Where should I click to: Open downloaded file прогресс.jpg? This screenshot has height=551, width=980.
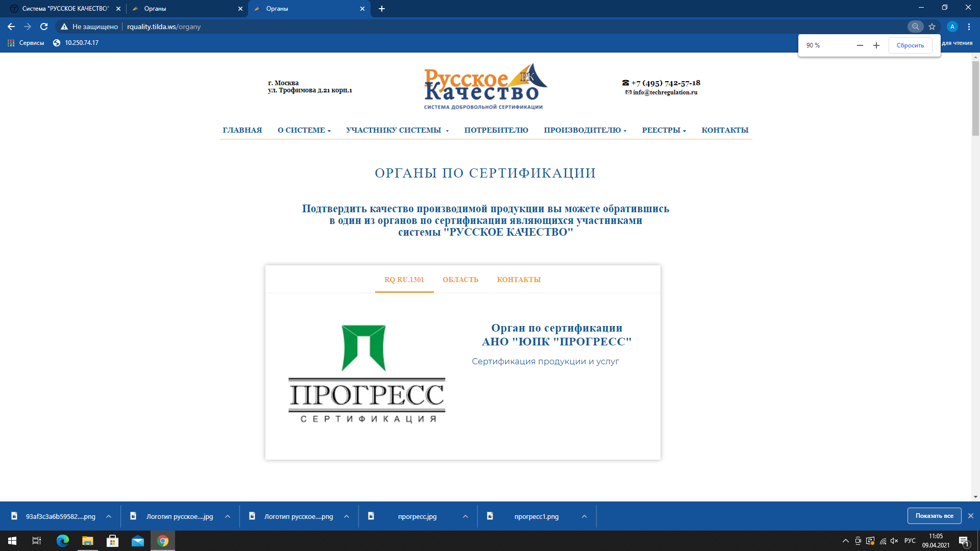(x=417, y=516)
